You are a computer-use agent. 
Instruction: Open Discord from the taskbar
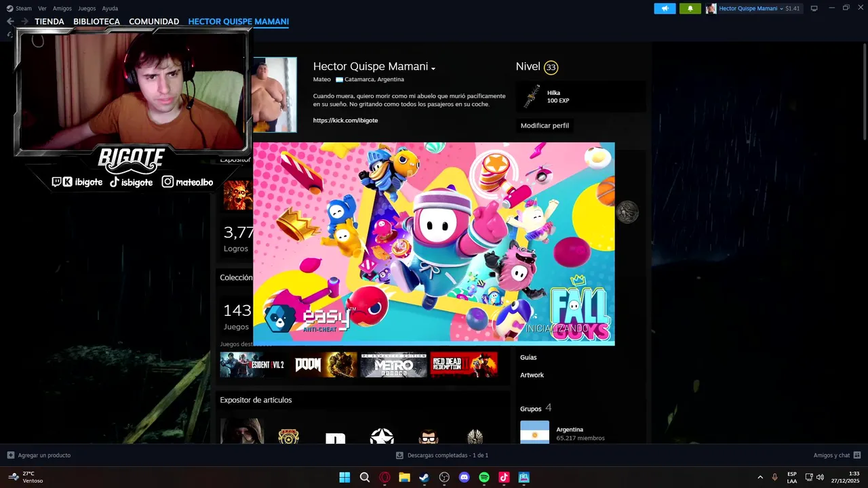click(x=464, y=477)
